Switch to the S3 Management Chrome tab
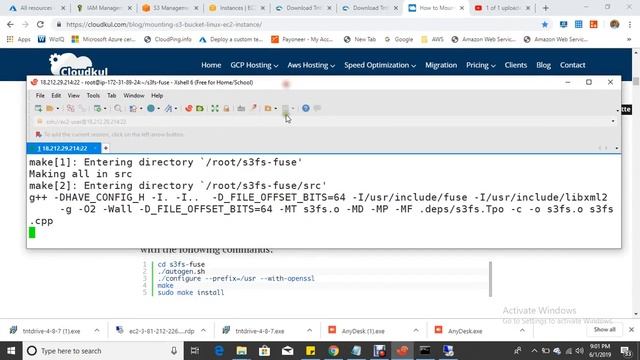640x360 pixels. coord(169,8)
